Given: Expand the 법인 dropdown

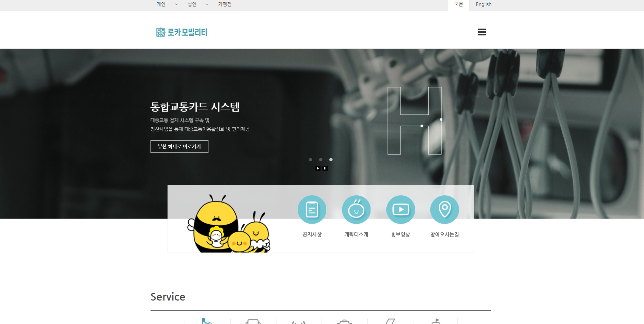Looking at the screenshot, I should [x=198, y=4].
